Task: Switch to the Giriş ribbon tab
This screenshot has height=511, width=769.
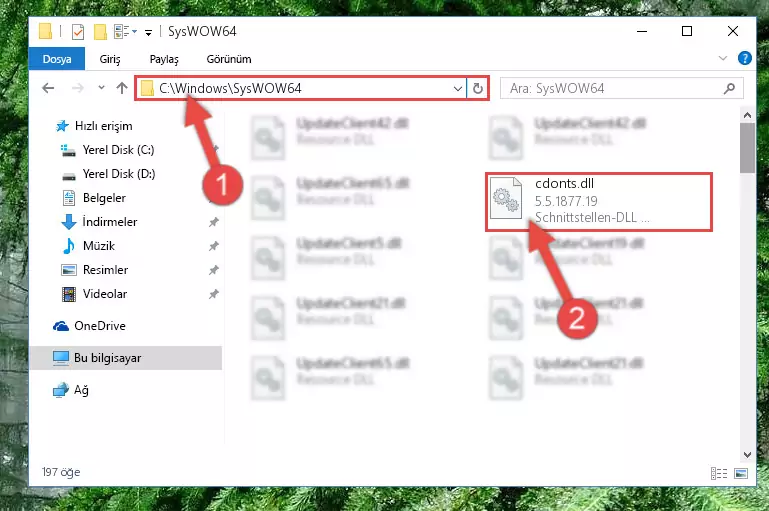Action: [109, 59]
